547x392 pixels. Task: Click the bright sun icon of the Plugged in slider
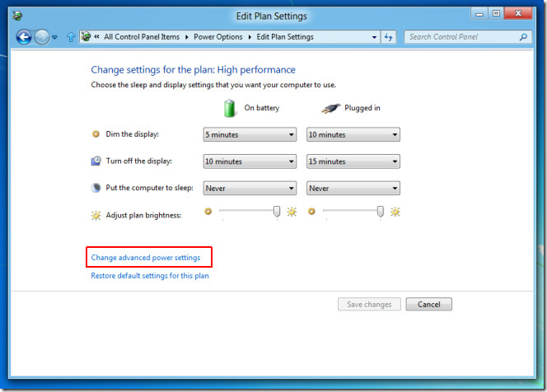395,212
